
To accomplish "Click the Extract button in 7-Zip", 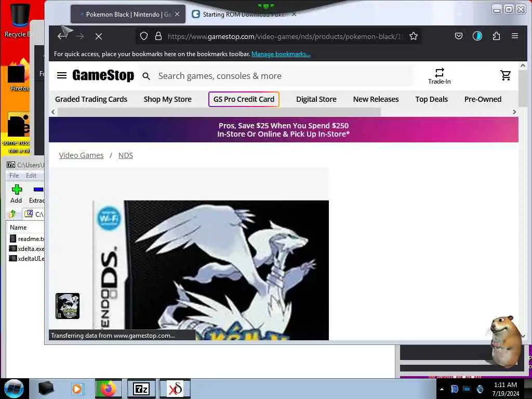I will (36, 194).
